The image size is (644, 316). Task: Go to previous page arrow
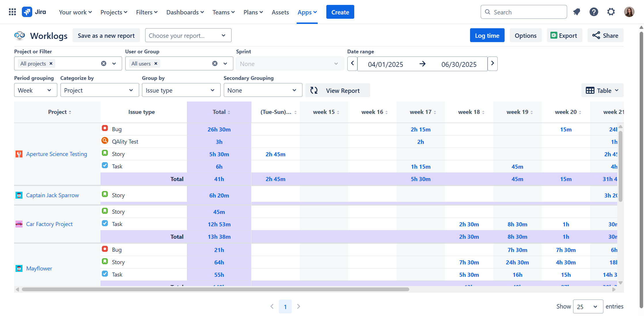tap(272, 306)
